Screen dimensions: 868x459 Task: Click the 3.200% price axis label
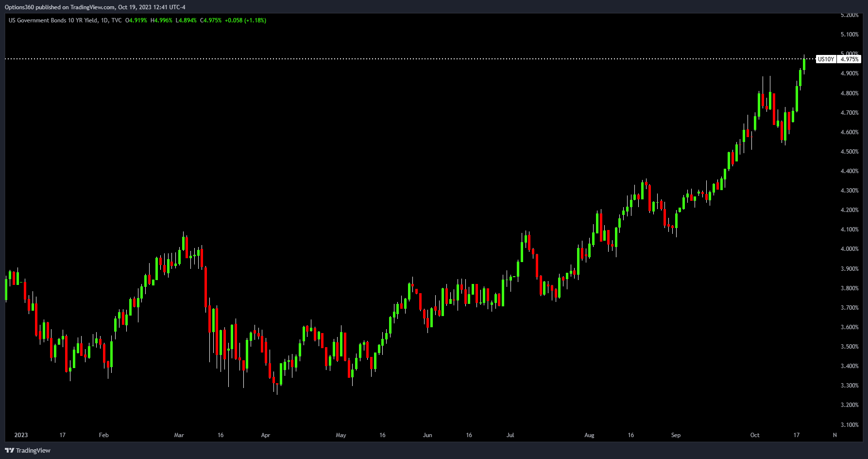coord(850,405)
